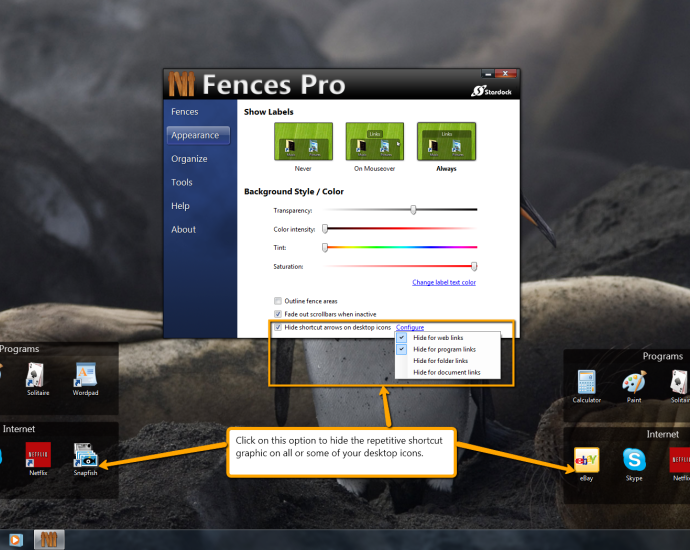Open the Help section

(180, 206)
